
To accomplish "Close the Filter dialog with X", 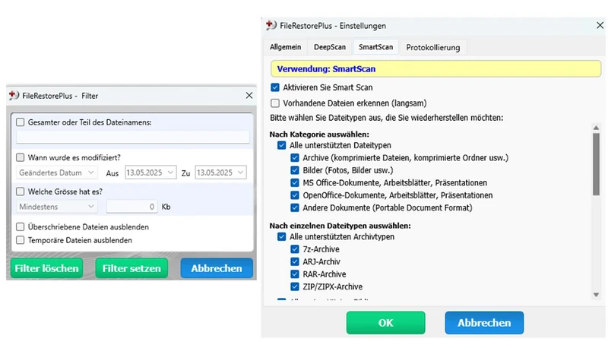I will (249, 95).
